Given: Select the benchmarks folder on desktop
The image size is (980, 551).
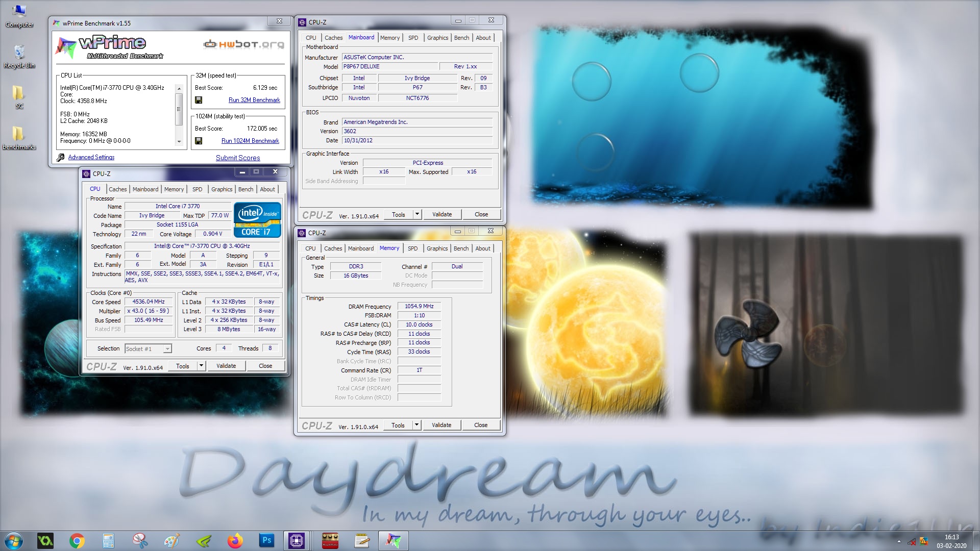Looking at the screenshot, I should click(x=19, y=138).
